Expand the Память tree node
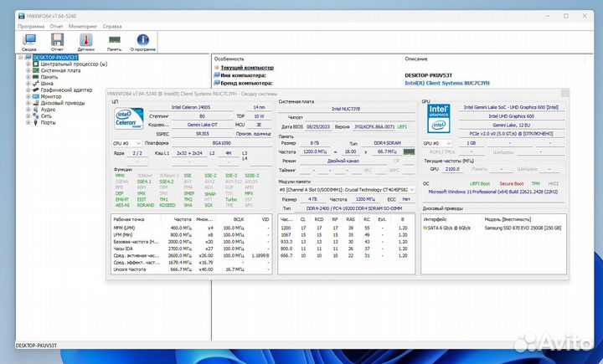The width and height of the screenshot is (603, 364). click(x=28, y=77)
